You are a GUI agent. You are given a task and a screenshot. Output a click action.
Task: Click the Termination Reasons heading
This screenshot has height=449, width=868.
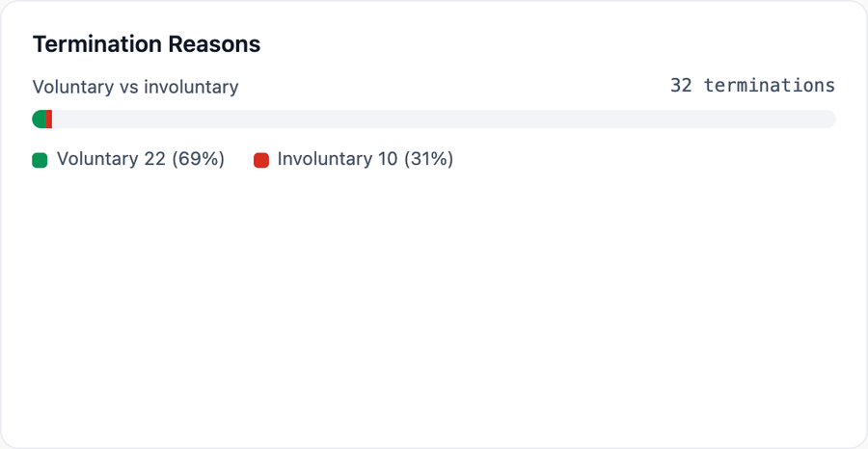tap(147, 44)
